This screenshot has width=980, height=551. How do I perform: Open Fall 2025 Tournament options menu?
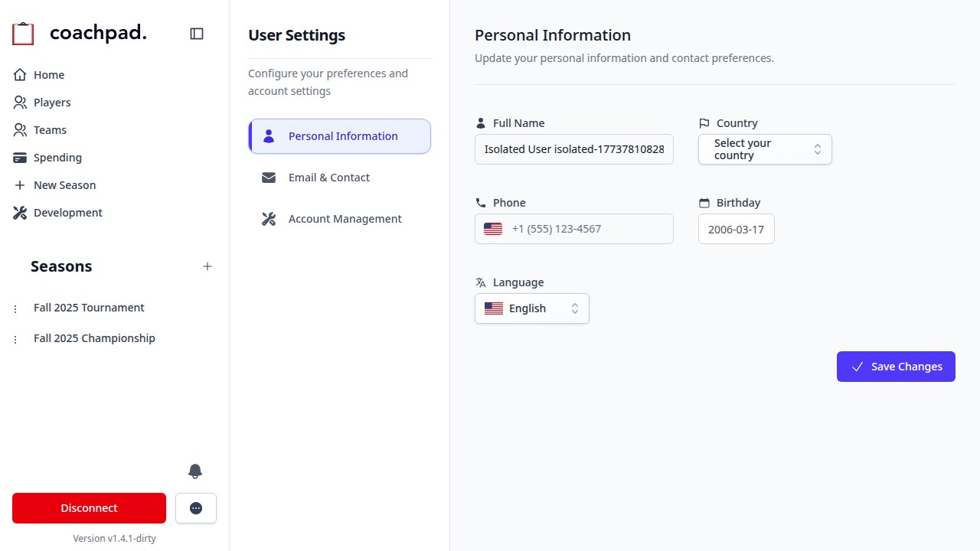click(x=15, y=308)
